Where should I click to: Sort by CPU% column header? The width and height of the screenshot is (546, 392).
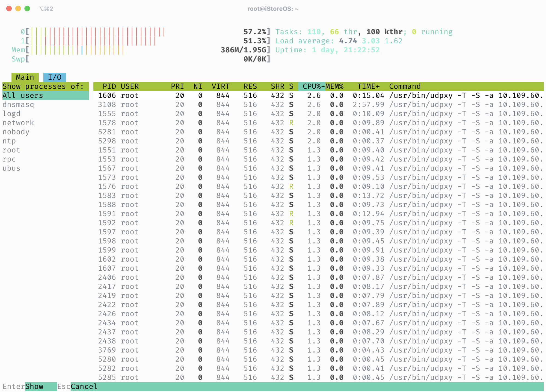point(311,86)
